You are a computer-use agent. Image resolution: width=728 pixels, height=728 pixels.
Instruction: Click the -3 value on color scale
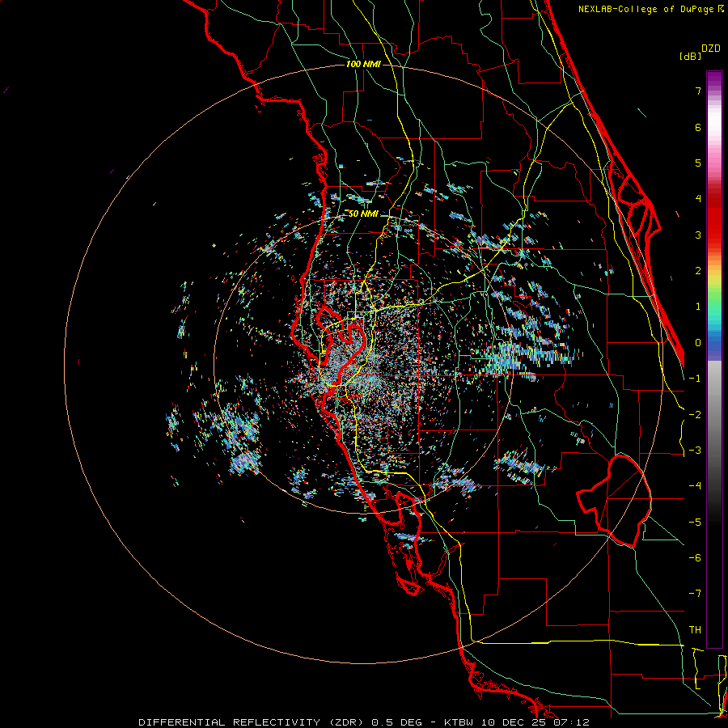click(695, 451)
